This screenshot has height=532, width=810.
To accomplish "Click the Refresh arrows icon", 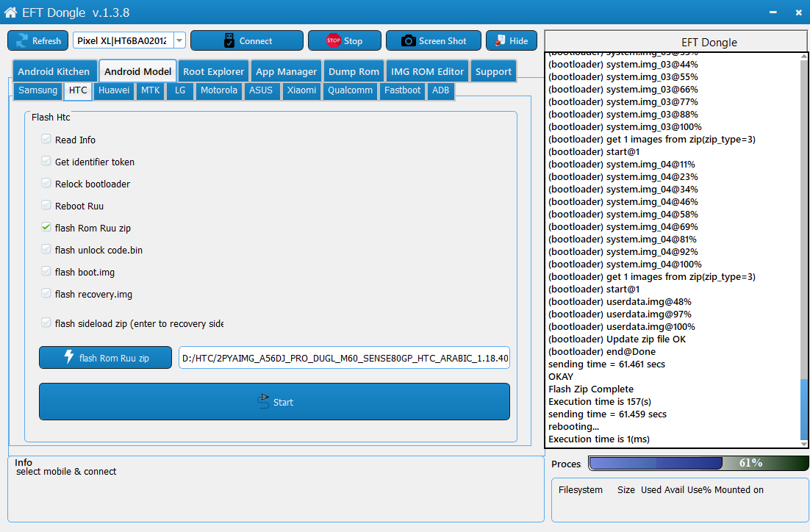I will coord(22,41).
